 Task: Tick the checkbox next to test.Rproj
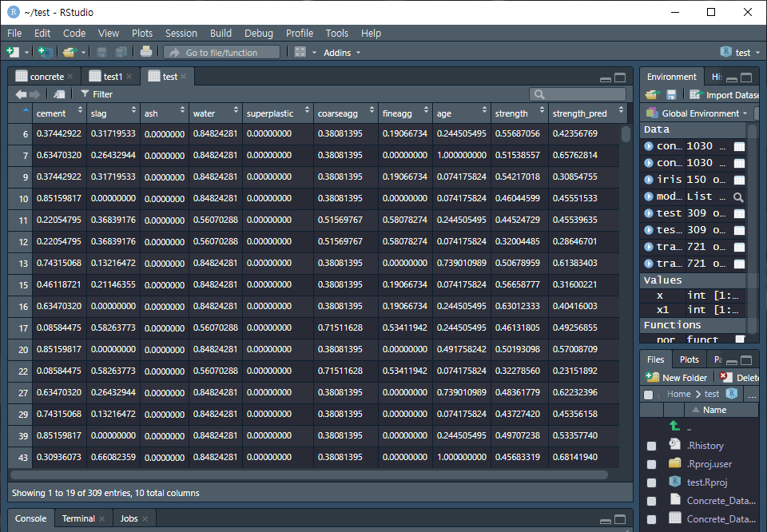tap(651, 482)
